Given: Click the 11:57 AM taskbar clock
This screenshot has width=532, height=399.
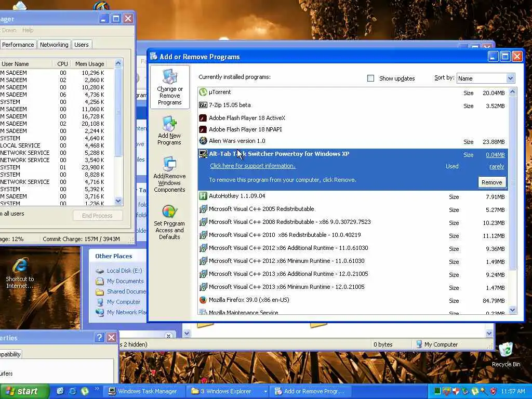Looking at the screenshot, I should point(513,392).
